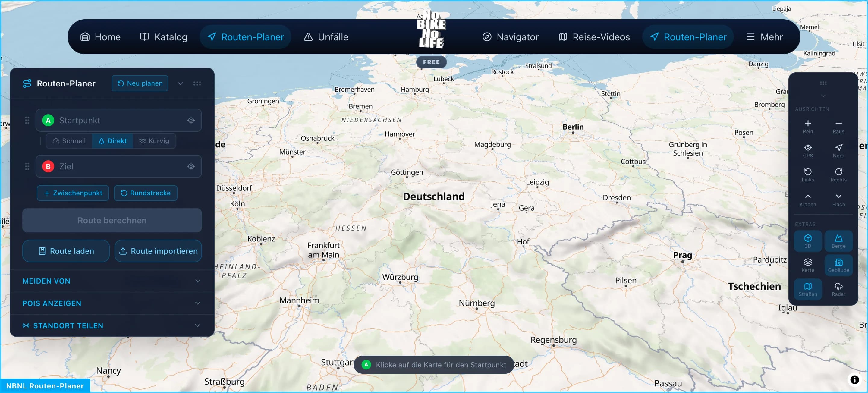The height and width of the screenshot is (393, 868).
Task: Click the Neu planen button
Action: pos(140,83)
